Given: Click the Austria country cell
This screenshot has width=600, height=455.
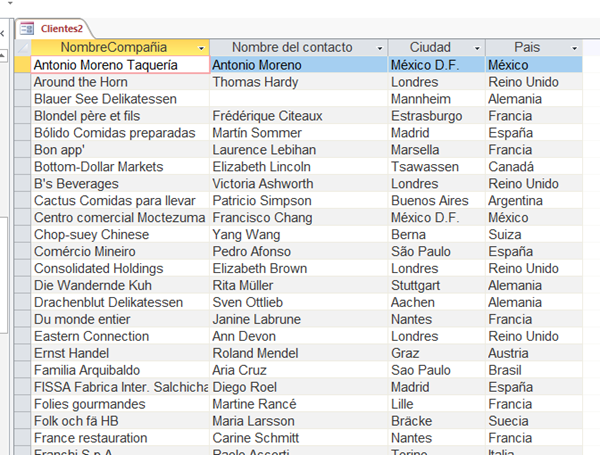Looking at the screenshot, I should point(534,353).
